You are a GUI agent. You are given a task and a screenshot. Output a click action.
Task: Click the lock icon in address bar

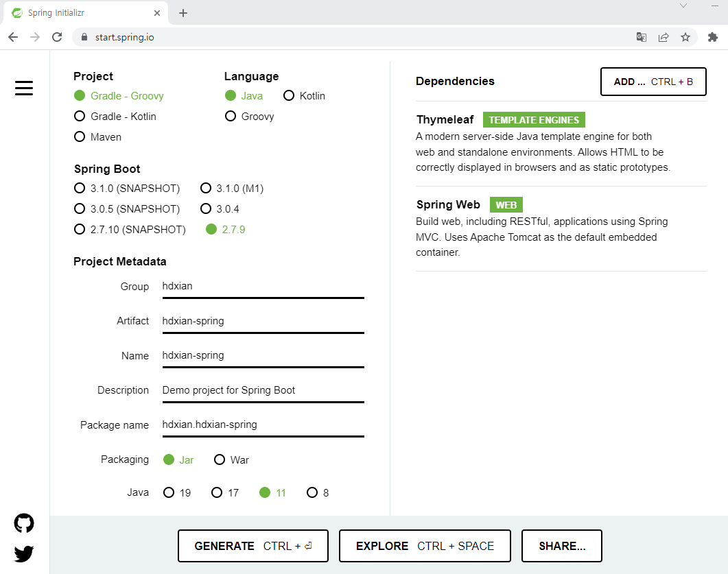(84, 37)
